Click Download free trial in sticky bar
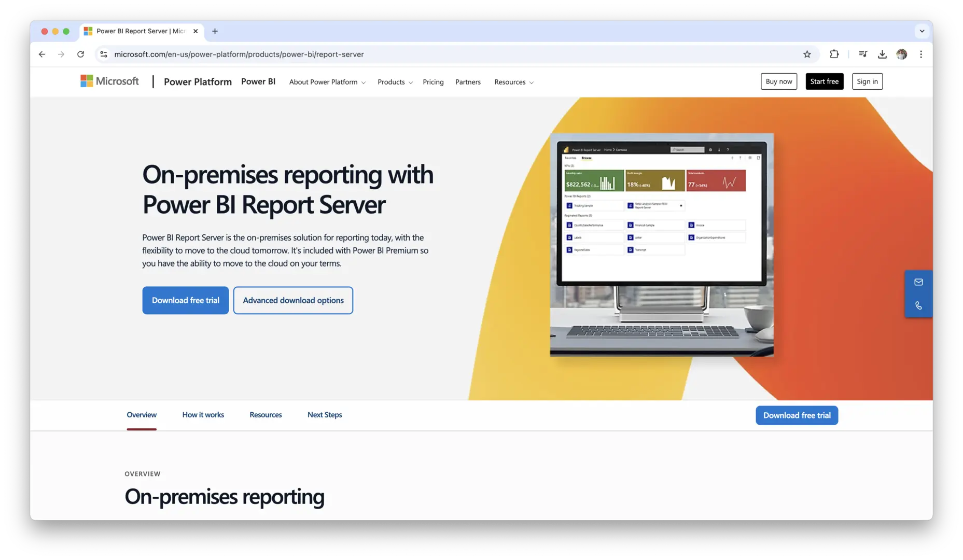 pos(797,415)
